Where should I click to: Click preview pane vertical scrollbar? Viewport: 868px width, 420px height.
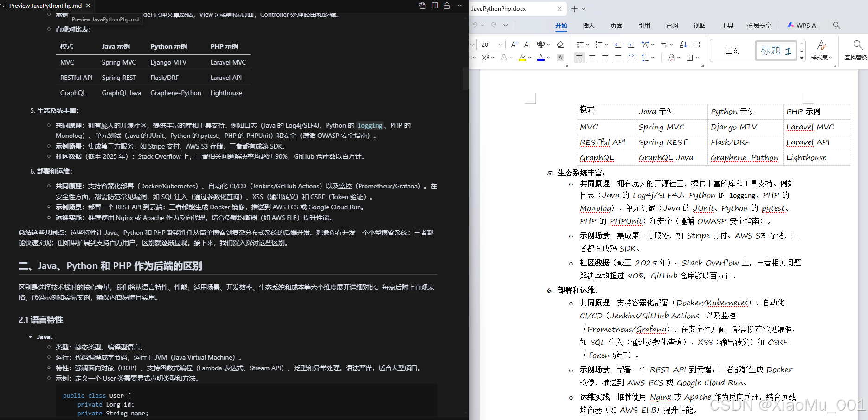coord(465,78)
